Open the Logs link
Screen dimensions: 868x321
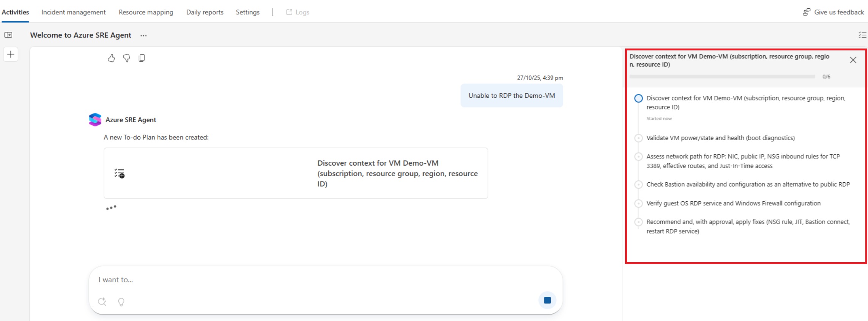pos(298,12)
